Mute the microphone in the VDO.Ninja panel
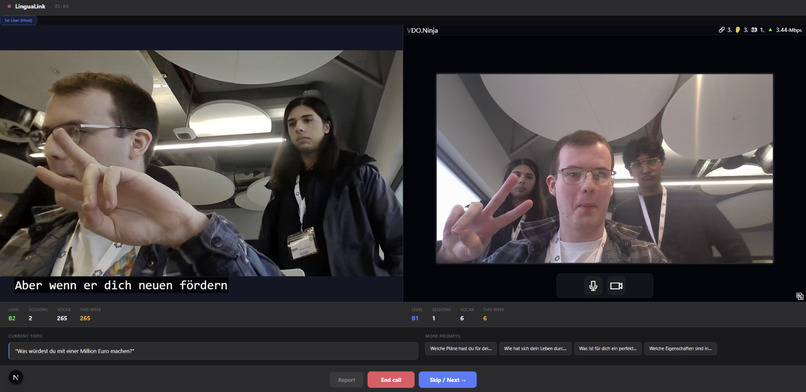 click(x=593, y=286)
